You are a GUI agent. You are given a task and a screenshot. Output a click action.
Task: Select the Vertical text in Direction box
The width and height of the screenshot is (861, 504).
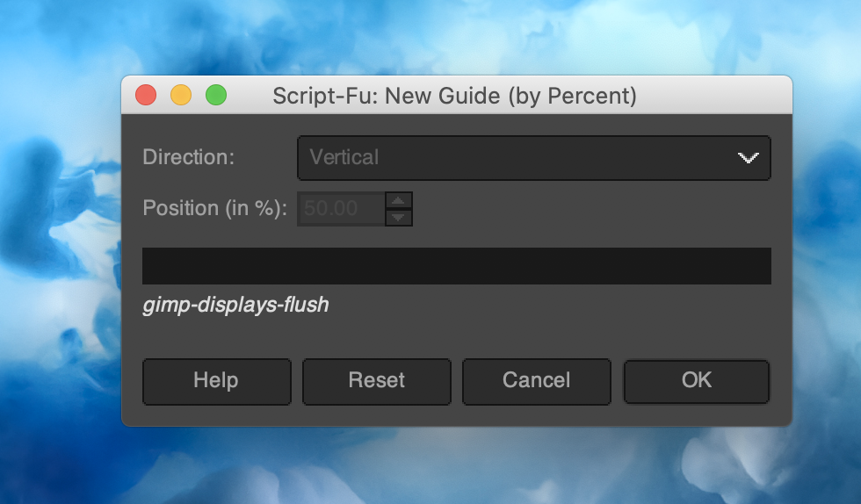tap(344, 158)
